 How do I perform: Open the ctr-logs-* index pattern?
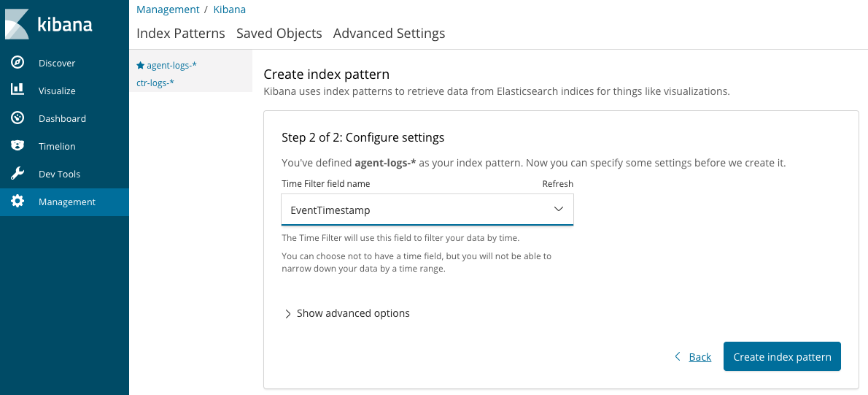click(155, 83)
